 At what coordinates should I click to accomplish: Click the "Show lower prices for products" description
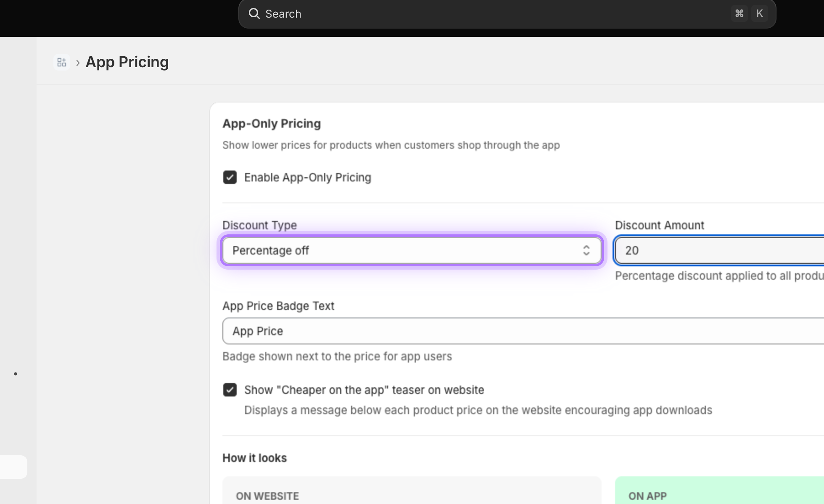[391, 145]
